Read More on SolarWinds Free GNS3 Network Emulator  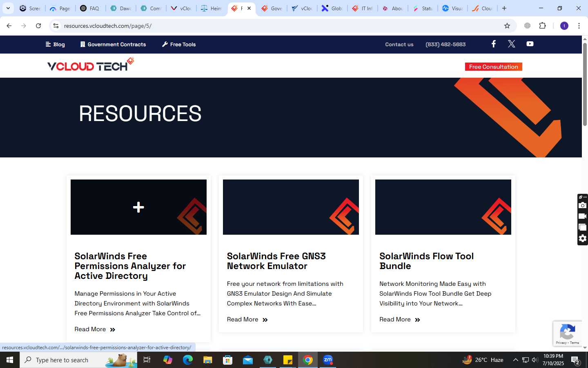pos(247,319)
